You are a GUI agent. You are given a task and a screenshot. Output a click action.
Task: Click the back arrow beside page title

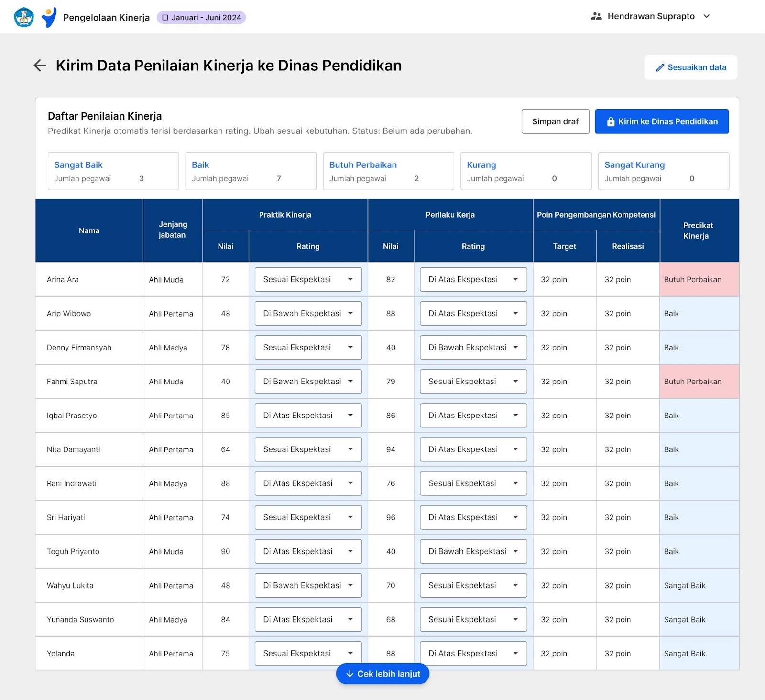[40, 66]
